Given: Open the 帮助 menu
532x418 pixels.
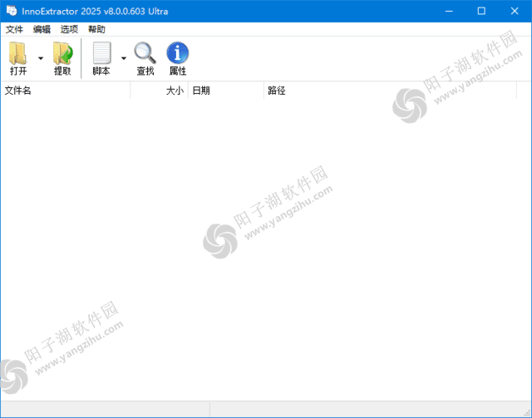Looking at the screenshot, I should click(x=96, y=30).
